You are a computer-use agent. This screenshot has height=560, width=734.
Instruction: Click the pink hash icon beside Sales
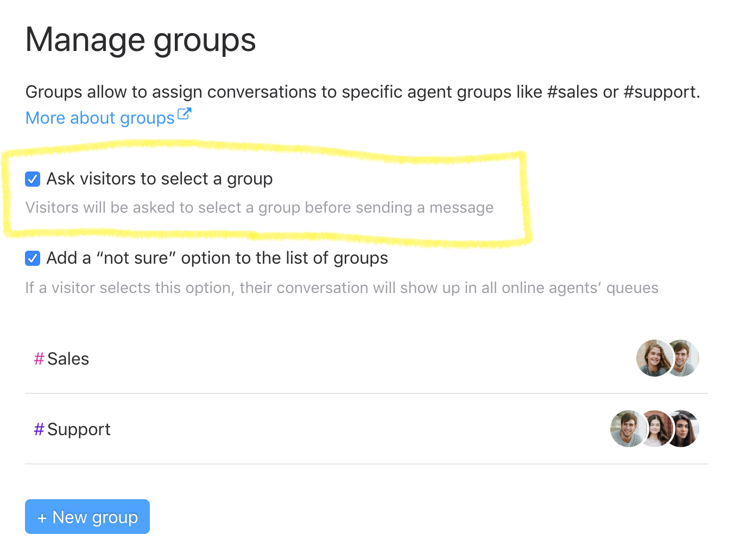click(39, 359)
